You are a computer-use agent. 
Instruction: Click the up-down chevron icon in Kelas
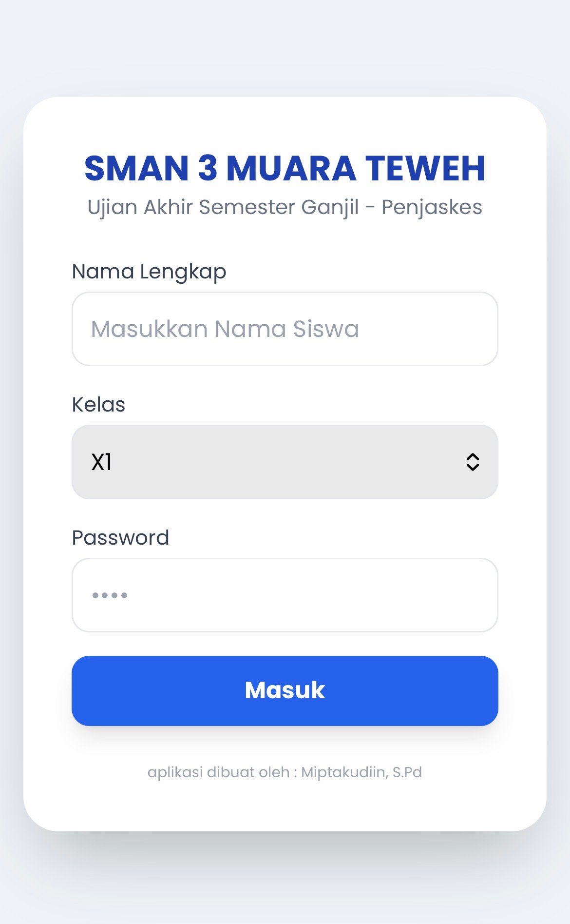[473, 462]
